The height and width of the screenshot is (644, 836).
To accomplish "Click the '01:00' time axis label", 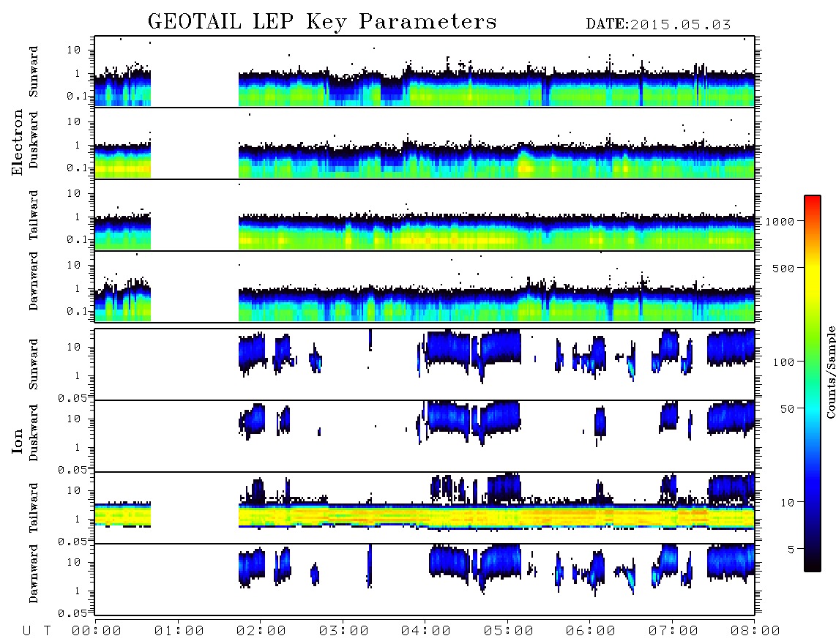I will pyautogui.click(x=179, y=631).
